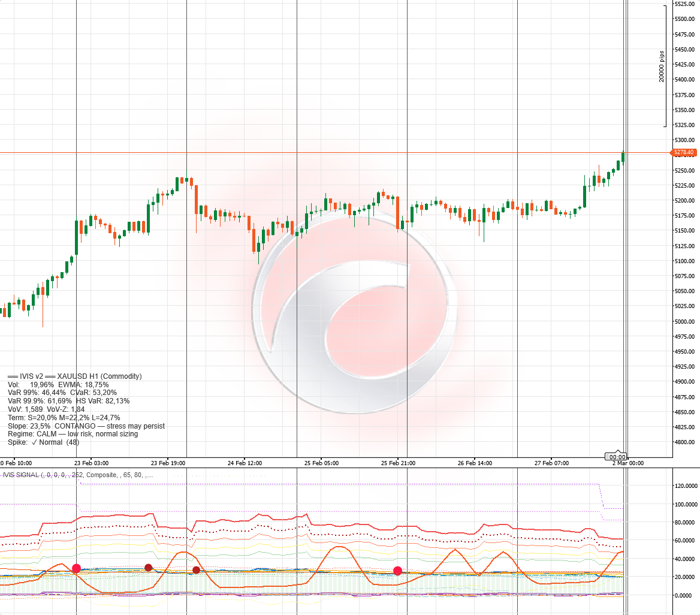The width and height of the screenshot is (700, 615).
Task: Click the Regime CALM status line
Action: (x=72, y=434)
